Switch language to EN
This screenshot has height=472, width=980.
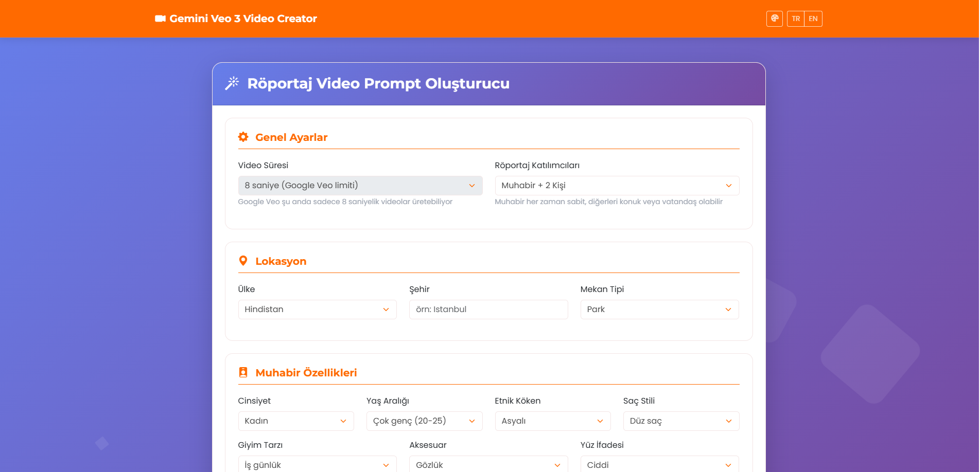[x=813, y=19]
